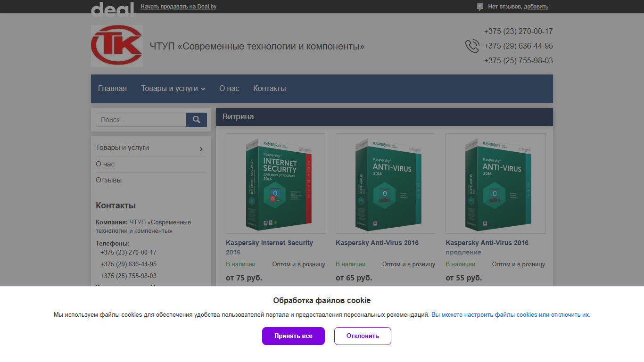
Task: Click 'Оптом и в розницу' under продление product
Action: pyautogui.click(x=519, y=264)
